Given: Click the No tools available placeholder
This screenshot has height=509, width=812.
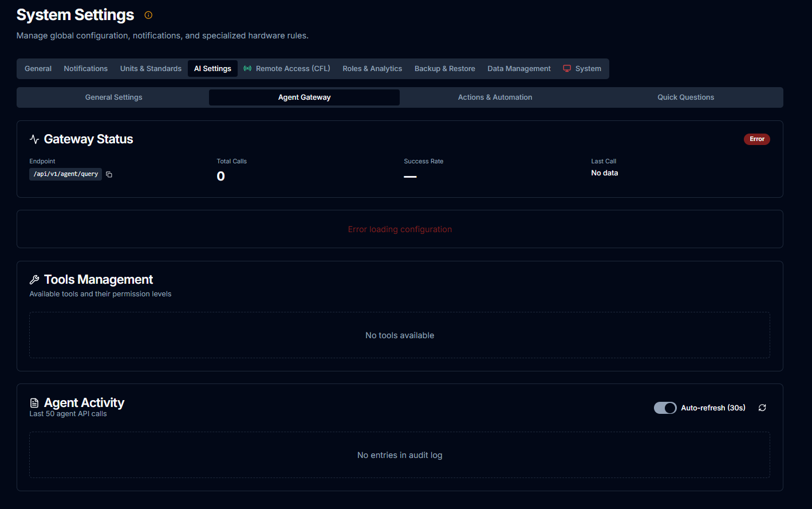Looking at the screenshot, I should 400,335.
